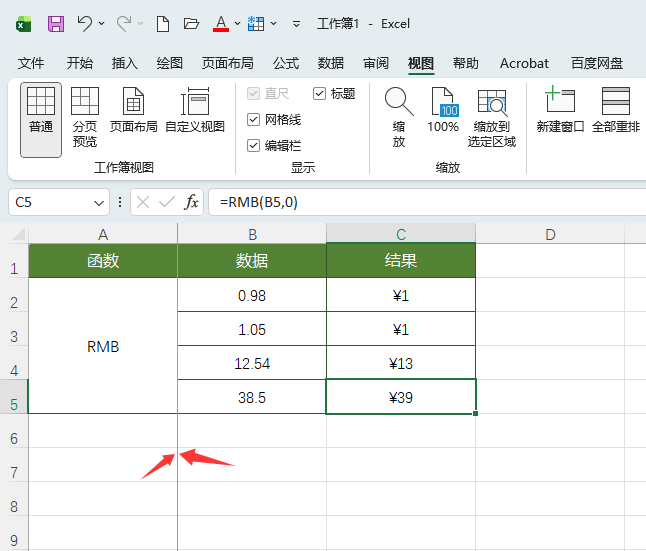Select column B header
This screenshot has width=646, height=551.
coord(252,234)
